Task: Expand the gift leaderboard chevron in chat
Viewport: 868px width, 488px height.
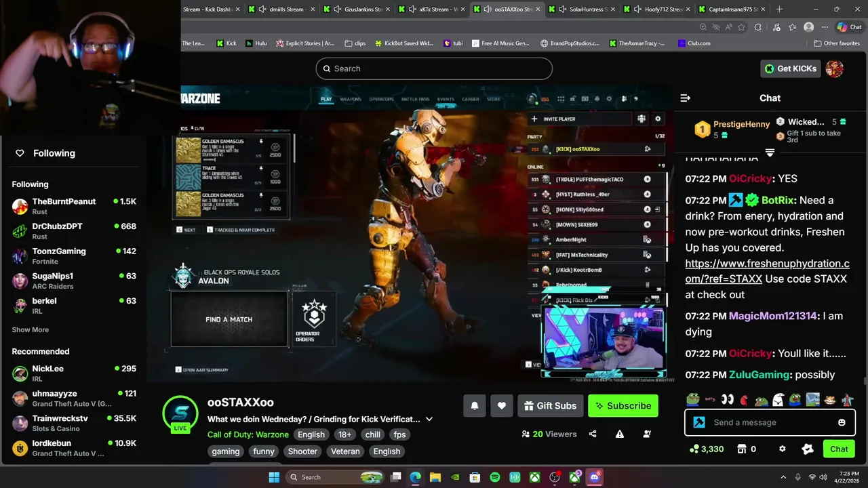Action: [770, 152]
